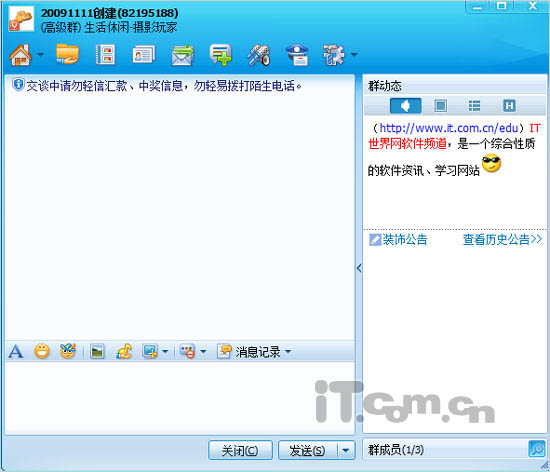Expand the screen capture dropdown arrow
The height and width of the screenshot is (472, 550).
165,351
